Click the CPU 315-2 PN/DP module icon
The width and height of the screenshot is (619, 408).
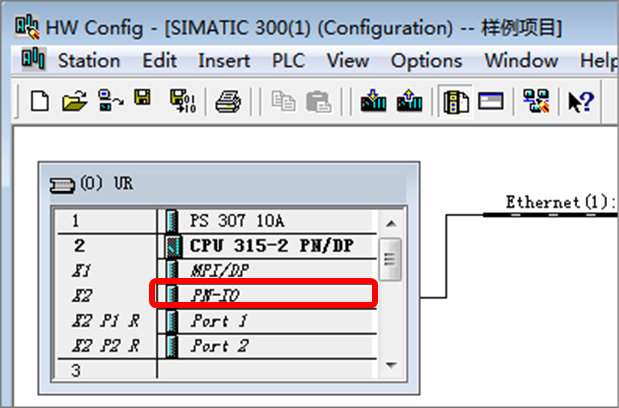click(x=174, y=246)
